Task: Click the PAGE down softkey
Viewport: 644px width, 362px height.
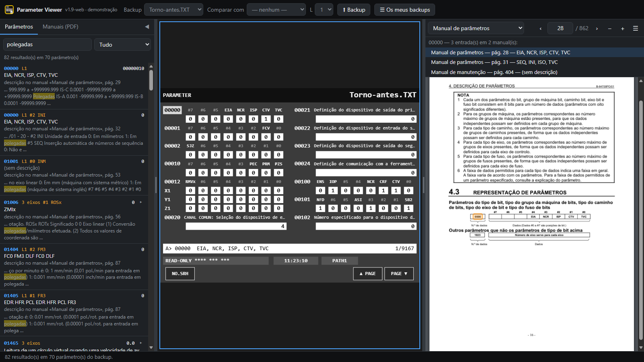Action: (x=399, y=274)
